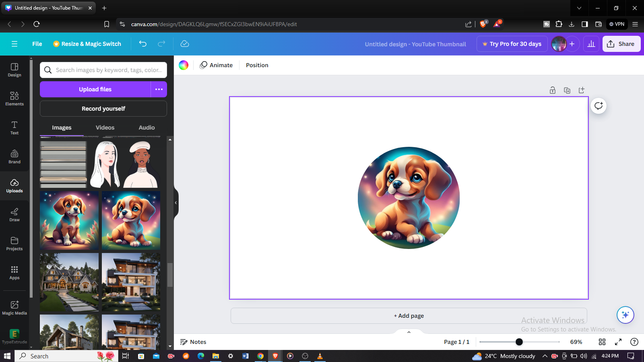Click Record yourself button
The image size is (644, 362).
coord(103,109)
